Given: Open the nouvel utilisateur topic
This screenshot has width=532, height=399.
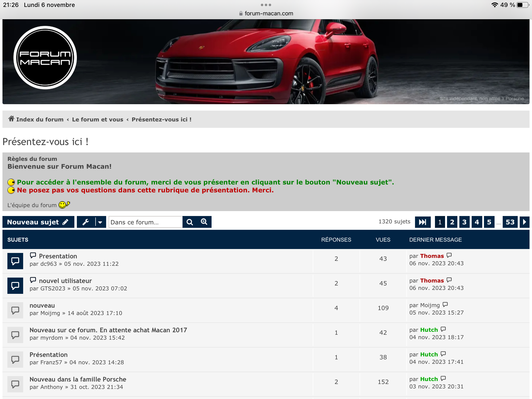Looking at the screenshot, I should [65, 281].
